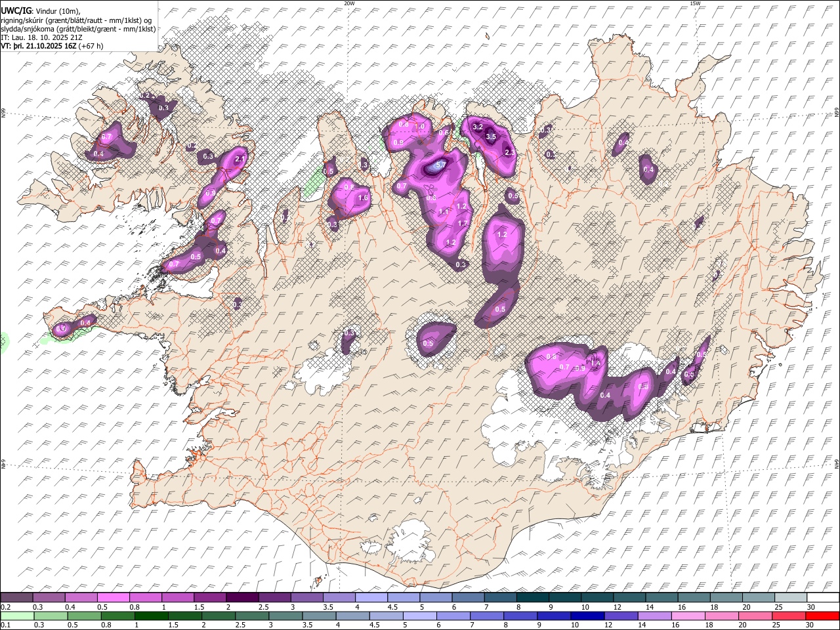Click the 5.7 snowfall value on the map
Screen dimensions: 840x630
click(441, 164)
